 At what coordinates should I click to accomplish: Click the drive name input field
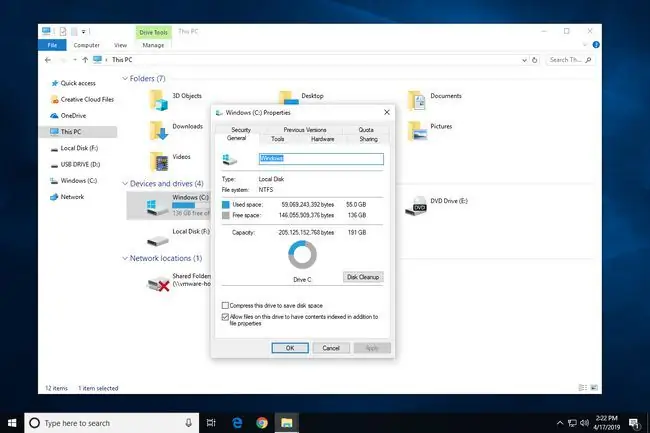tap(321, 159)
